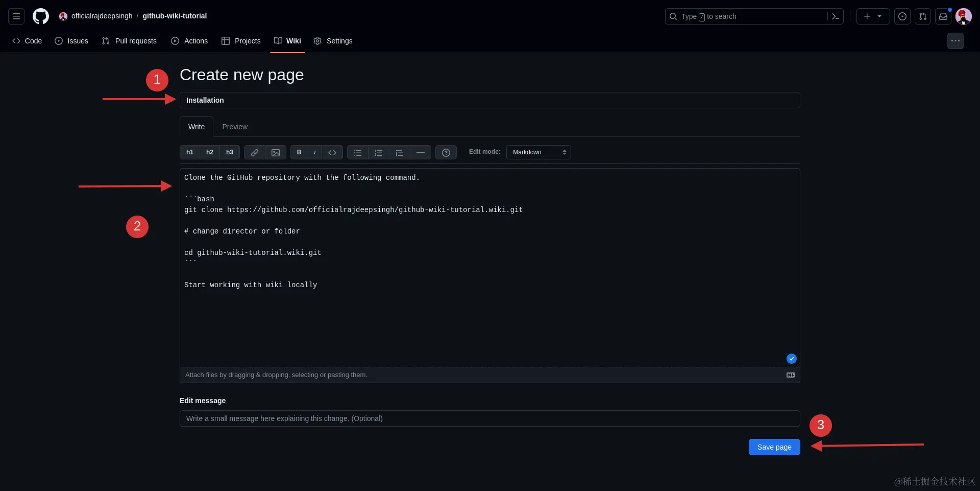This screenshot has width=980, height=491.
Task: Insert code formatting
Action: (332, 152)
